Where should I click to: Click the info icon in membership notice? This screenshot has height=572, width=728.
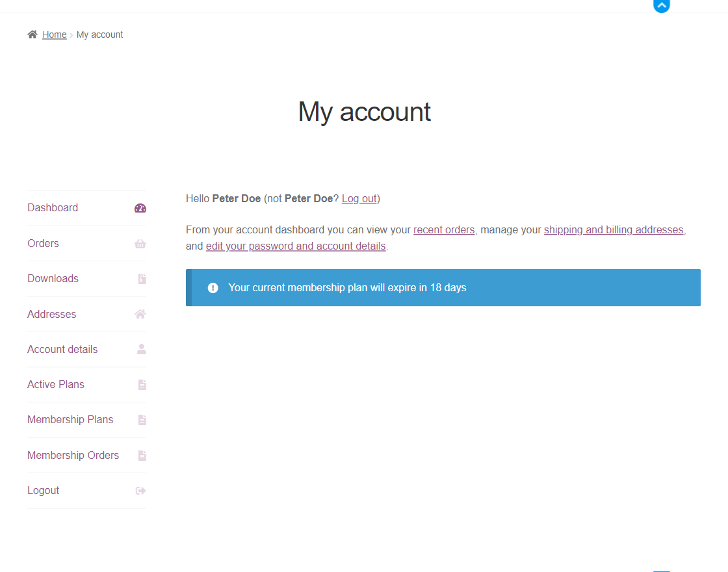pos(213,287)
